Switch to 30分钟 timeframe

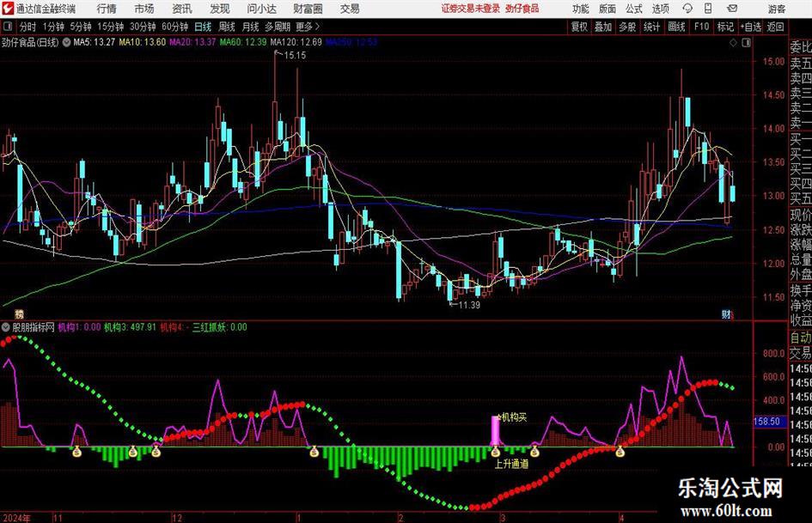pos(143,27)
